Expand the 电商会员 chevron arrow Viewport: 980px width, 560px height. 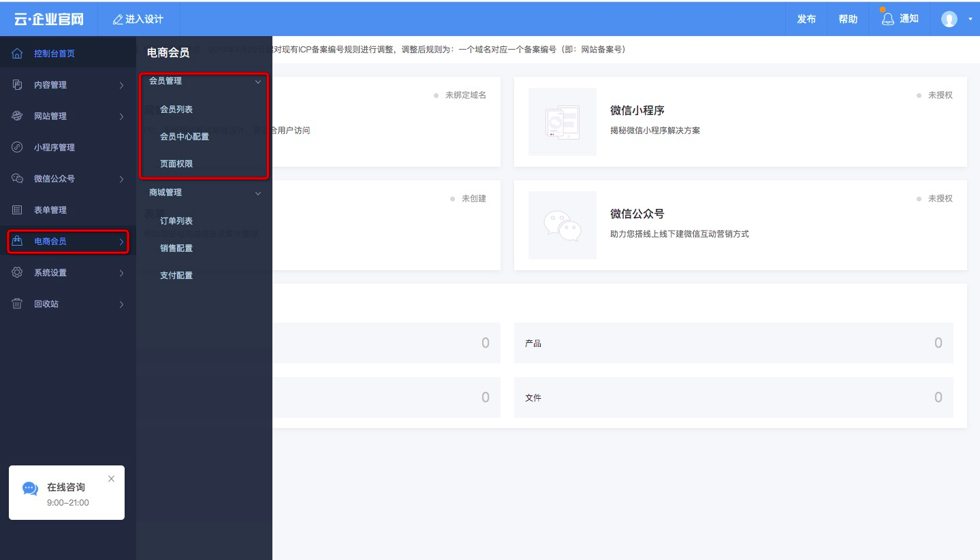121,242
